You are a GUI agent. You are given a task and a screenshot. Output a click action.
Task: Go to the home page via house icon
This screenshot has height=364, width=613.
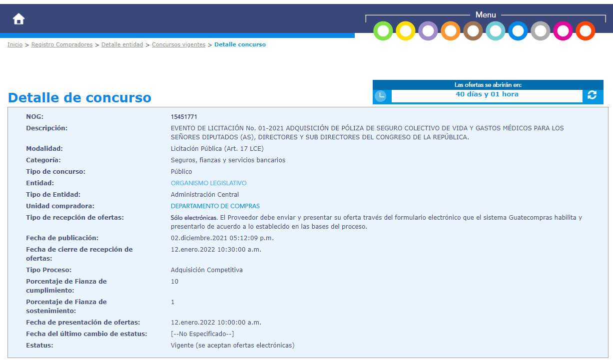click(x=19, y=19)
